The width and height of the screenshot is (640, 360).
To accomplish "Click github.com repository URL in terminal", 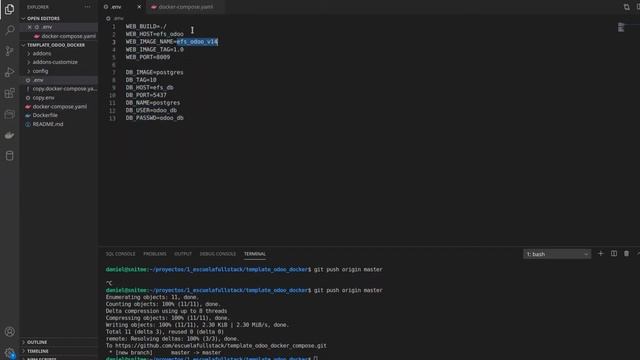I will point(221,346).
